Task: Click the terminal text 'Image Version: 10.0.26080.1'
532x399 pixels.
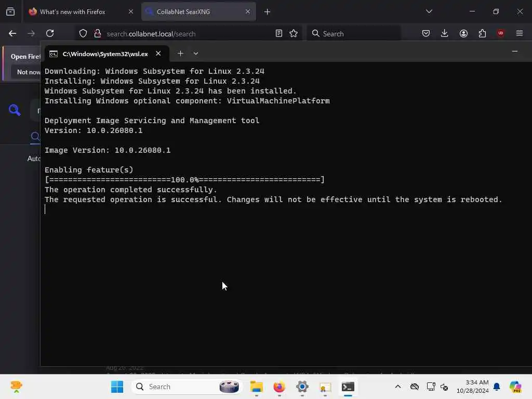Action: coord(107,150)
